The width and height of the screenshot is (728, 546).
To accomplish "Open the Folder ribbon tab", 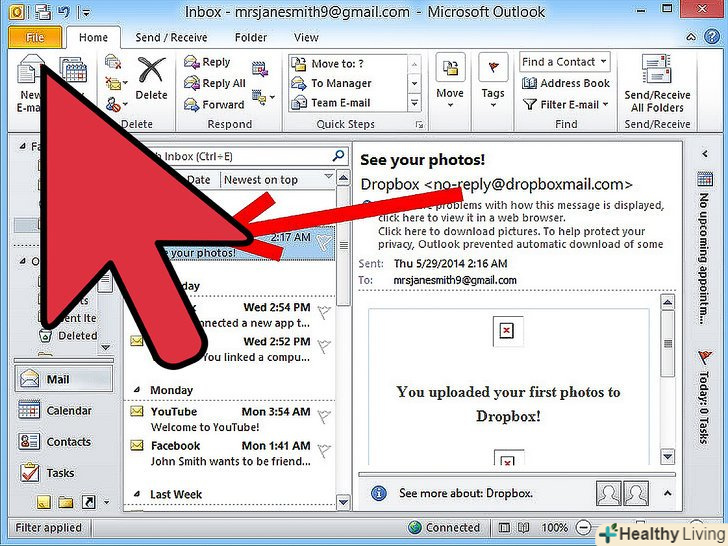I will pyautogui.click(x=251, y=37).
